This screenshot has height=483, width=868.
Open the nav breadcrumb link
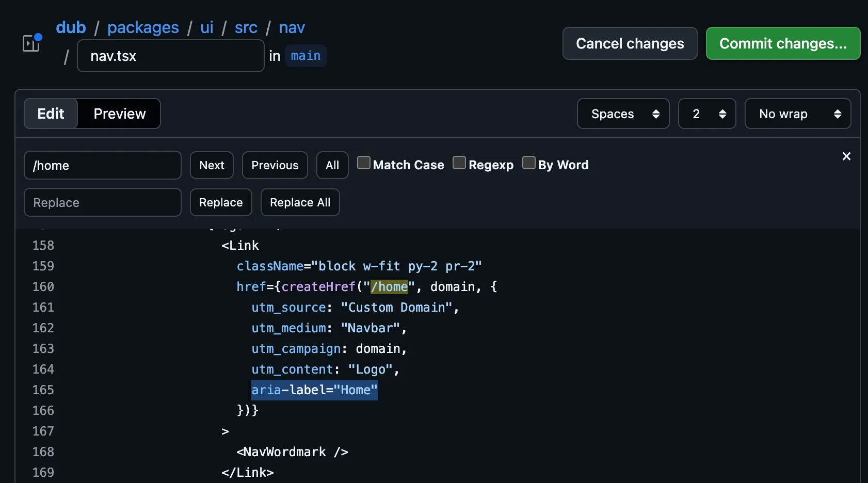click(292, 27)
